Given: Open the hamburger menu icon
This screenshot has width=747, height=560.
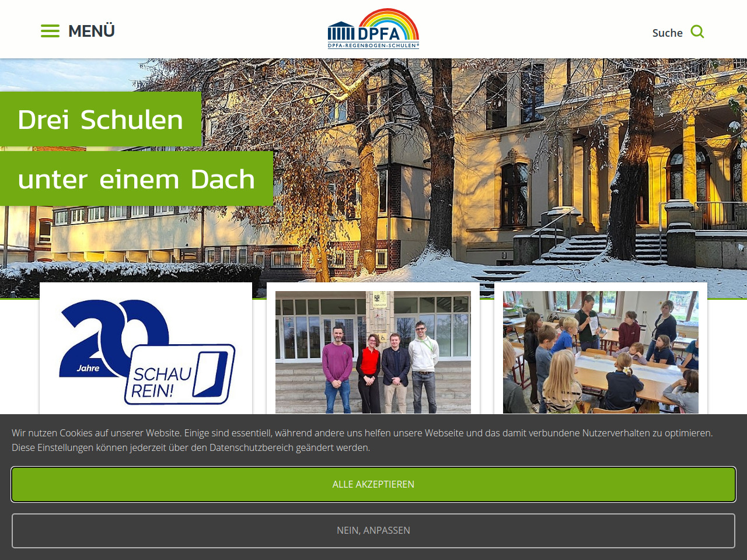Looking at the screenshot, I should tap(50, 32).
